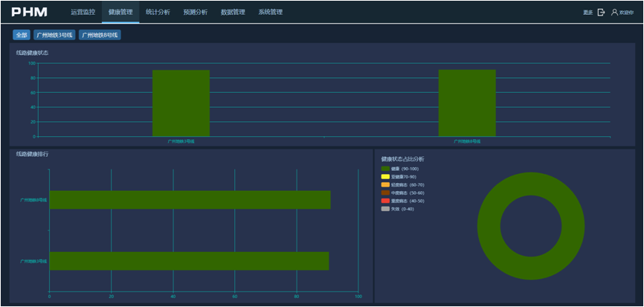Click the user profile icon
Screen dimensions: 644x307
pos(614,13)
